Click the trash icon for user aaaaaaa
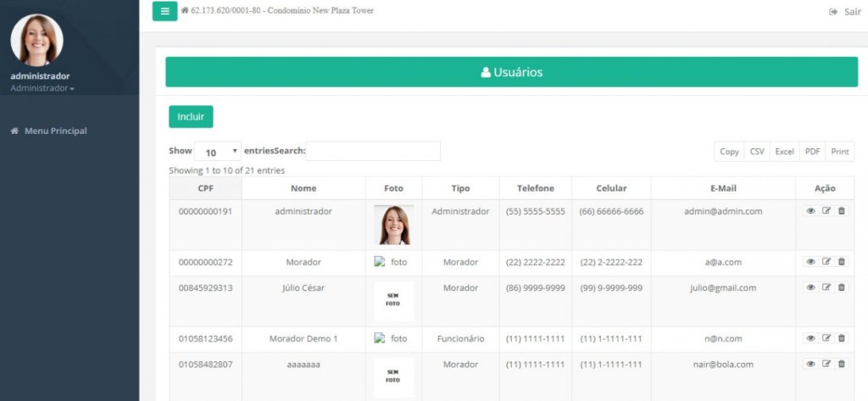This screenshot has width=868, height=401. click(842, 364)
